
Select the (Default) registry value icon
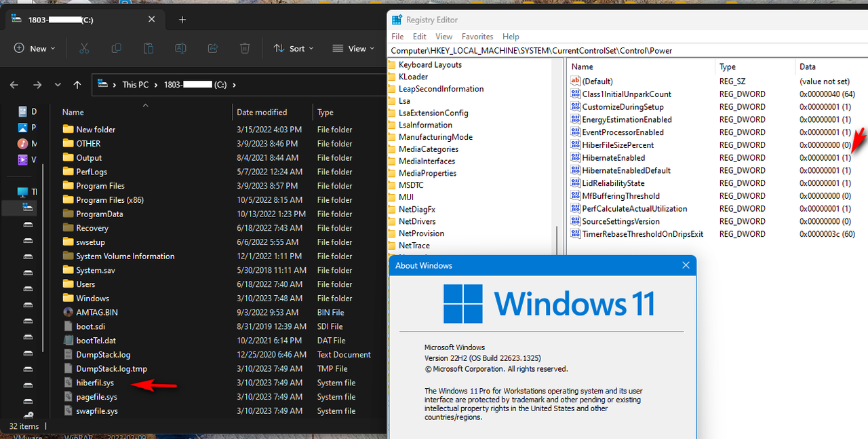point(575,81)
